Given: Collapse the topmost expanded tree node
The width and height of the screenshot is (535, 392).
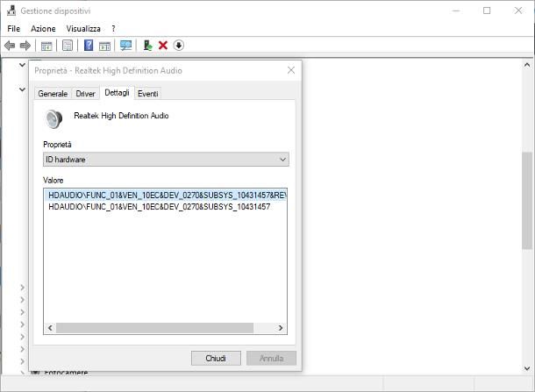Looking at the screenshot, I should 22,65.
